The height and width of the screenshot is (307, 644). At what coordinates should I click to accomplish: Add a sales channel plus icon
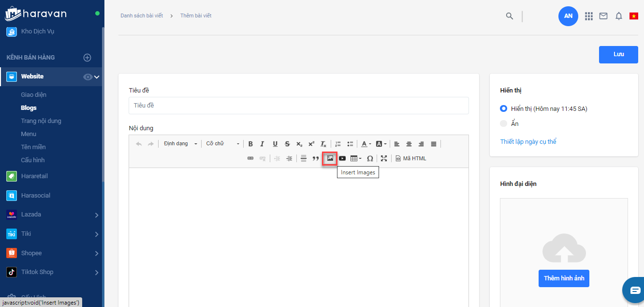(x=88, y=58)
